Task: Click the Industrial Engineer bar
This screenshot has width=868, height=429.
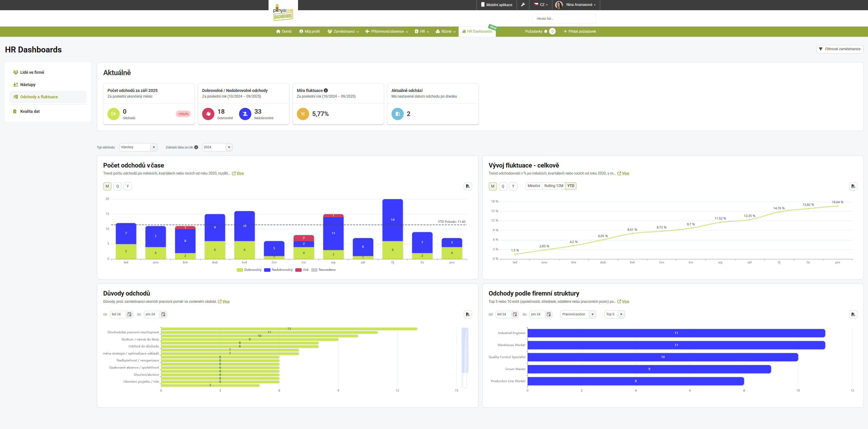Action: 676,333
